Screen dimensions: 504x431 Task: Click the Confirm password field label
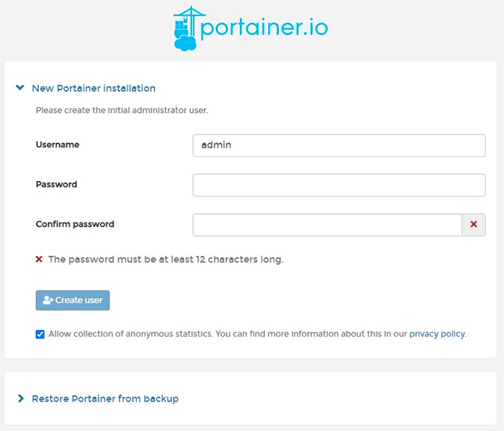point(75,224)
